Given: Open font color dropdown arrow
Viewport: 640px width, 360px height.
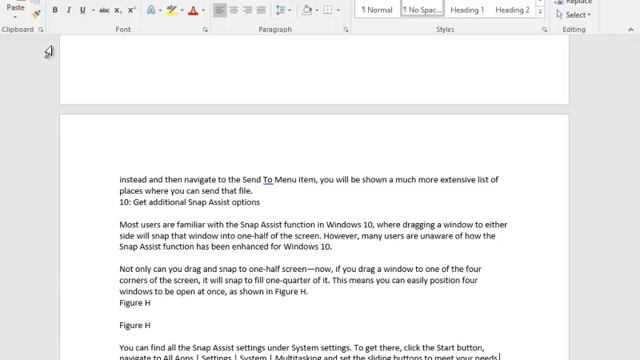Looking at the screenshot, I should tap(203, 10).
